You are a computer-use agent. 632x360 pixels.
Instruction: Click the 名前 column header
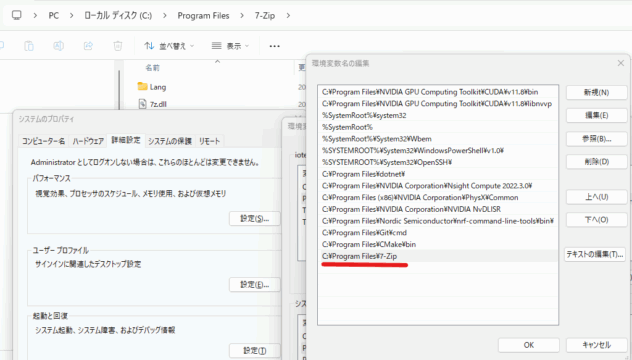click(x=152, y=68)
